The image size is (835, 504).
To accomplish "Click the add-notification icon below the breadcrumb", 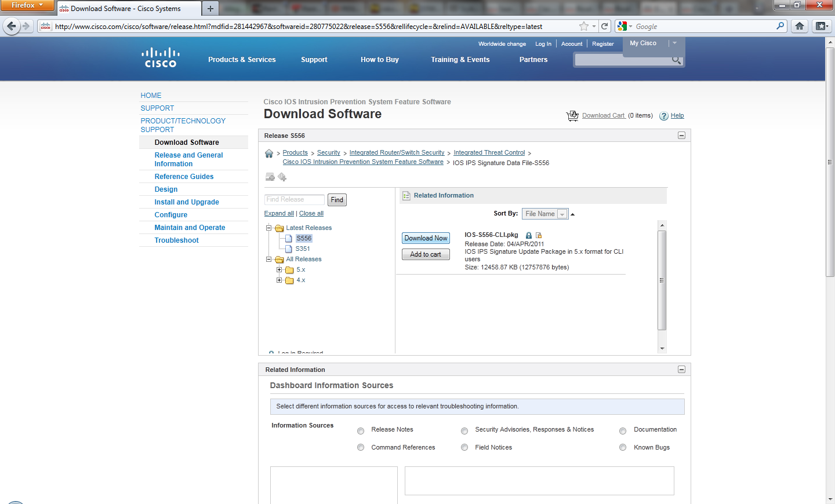I will tap(282, 177).
